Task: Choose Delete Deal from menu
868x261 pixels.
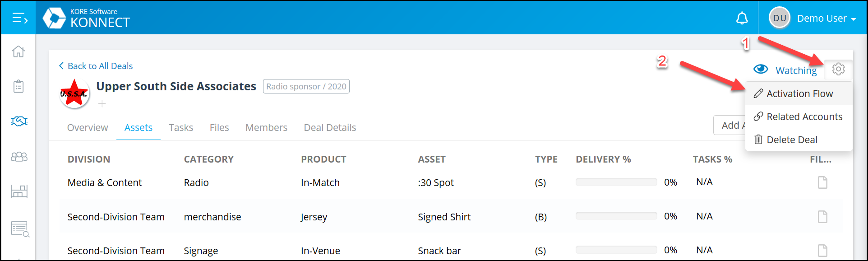Action: 799,140
